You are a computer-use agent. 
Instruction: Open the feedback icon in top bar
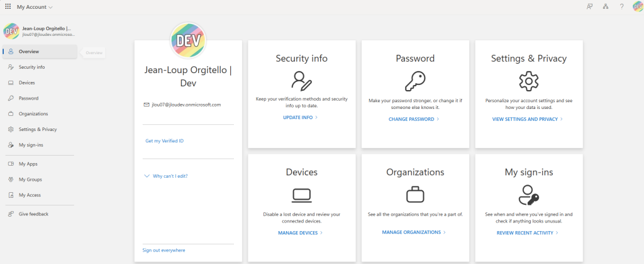(590, 6)
